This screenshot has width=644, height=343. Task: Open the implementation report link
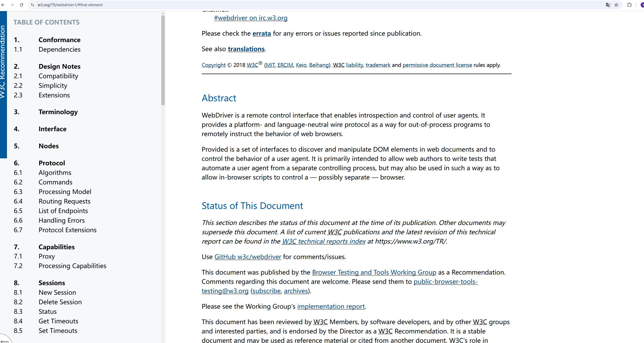click(x=331, y=306)
